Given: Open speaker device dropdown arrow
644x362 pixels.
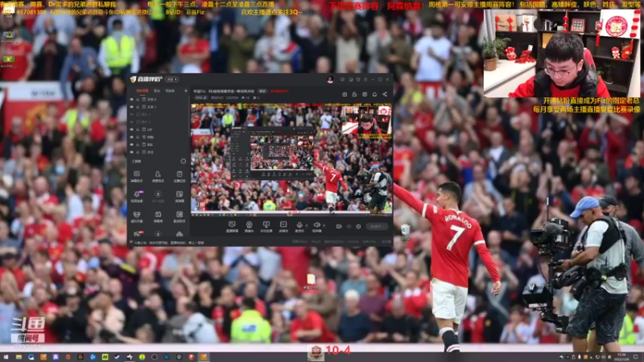Looking at the screenshot, I should [324, 225].
